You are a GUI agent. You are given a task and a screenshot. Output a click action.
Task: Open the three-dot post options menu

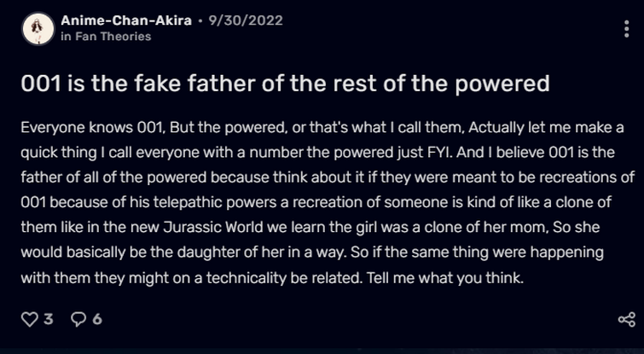(626, 29)
